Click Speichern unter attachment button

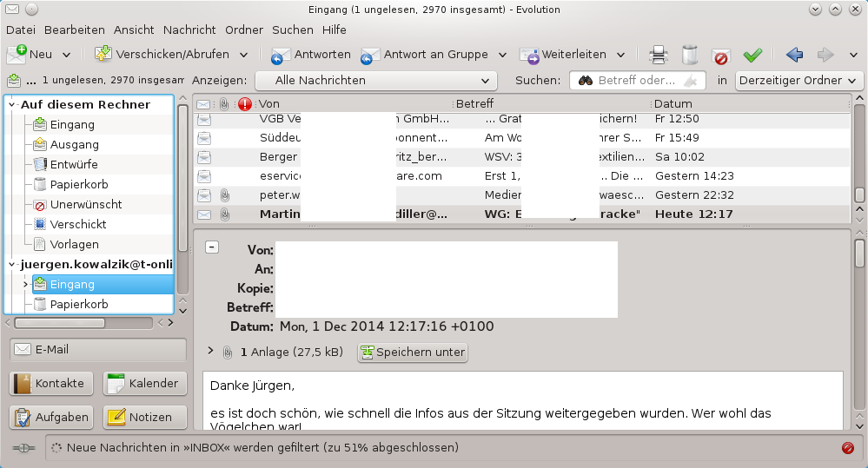point(413,353)
